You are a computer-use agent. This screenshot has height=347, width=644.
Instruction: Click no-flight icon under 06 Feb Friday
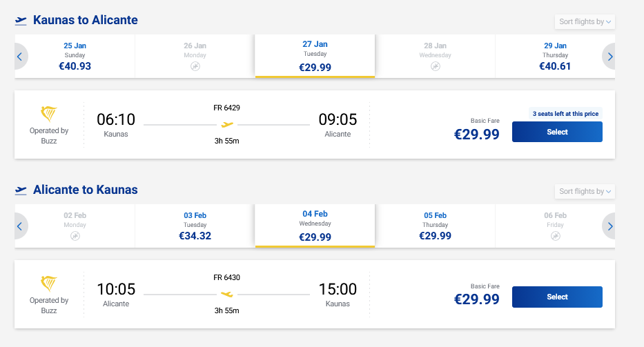[x=555, y=236]
